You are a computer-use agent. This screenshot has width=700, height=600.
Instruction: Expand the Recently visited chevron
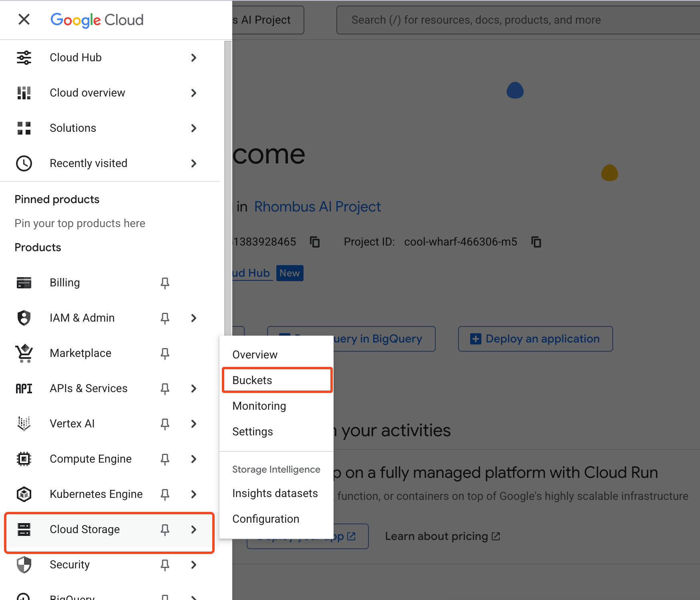click(194, 163)
